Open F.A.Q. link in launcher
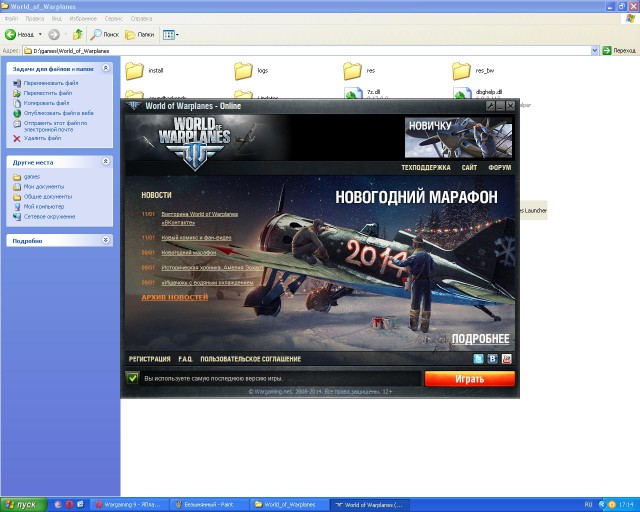Screen dimensions: 640x512 (185, 359)
